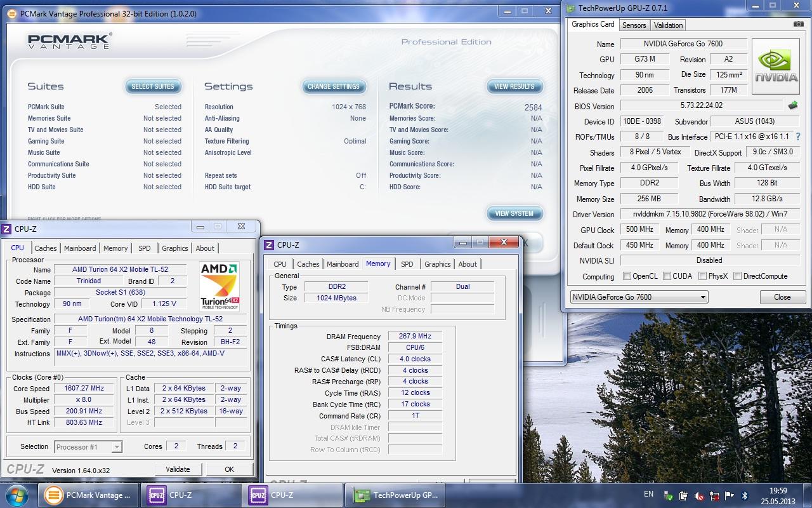812x508 pixels.
Task: Enable the OpenCL checkbox
Action: coord(627,276)
